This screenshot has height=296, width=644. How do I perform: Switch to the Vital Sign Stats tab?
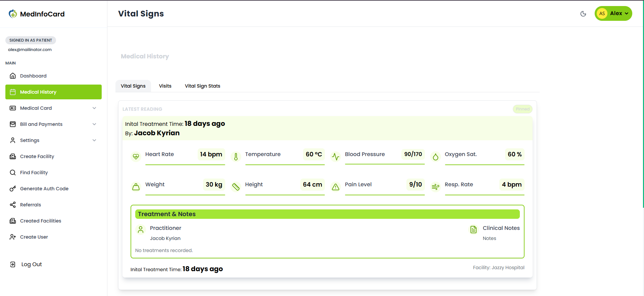202,86
